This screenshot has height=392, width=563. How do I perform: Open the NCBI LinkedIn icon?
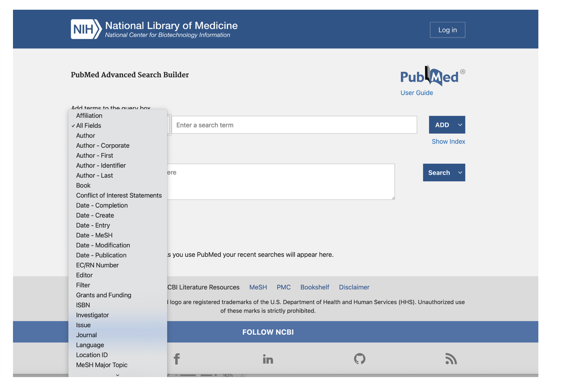point(268,359)
